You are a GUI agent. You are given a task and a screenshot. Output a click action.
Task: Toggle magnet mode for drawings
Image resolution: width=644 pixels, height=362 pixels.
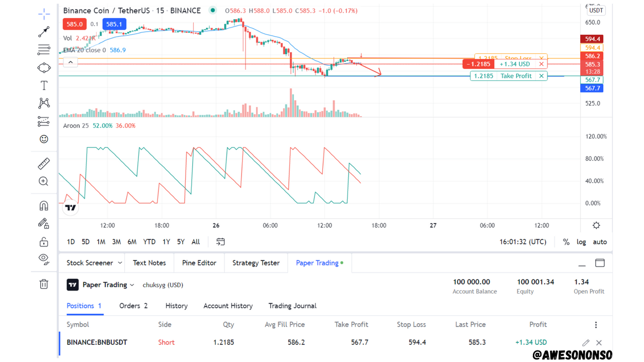tap(44, 206)
